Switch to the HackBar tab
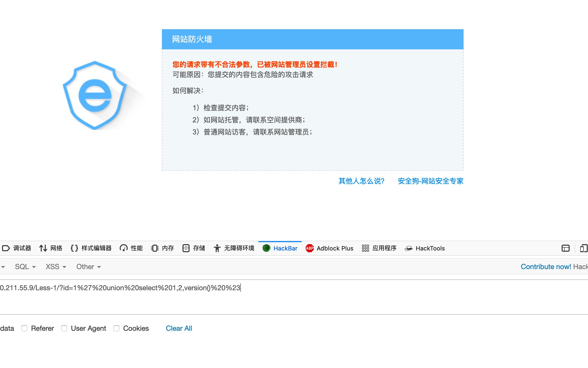Image resolution: width=588 pixels, height=368 pixels. 280,248
